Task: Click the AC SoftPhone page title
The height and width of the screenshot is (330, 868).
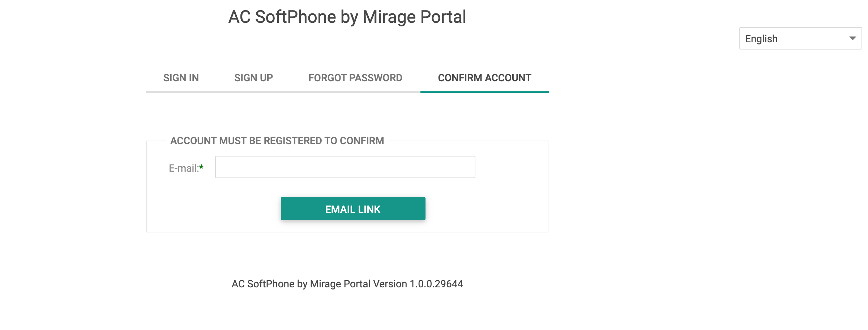Action: pyautogui.click(x=347, y=17)
